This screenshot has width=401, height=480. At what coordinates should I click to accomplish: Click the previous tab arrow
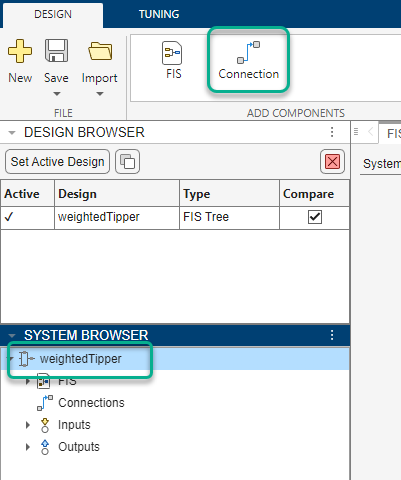(x=370, y=132)
